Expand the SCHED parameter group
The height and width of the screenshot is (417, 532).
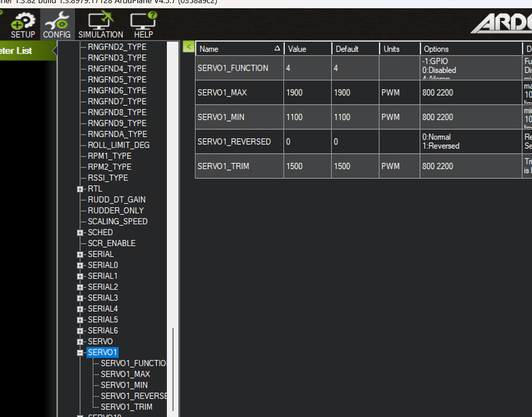(x=80, y=233)
